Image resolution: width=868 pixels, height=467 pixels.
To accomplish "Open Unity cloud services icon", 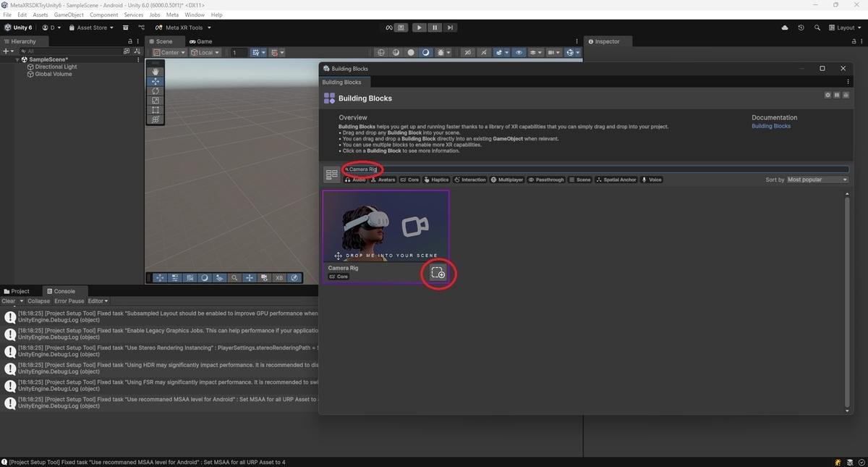I will pyautogui.click(x=785, y=28).
